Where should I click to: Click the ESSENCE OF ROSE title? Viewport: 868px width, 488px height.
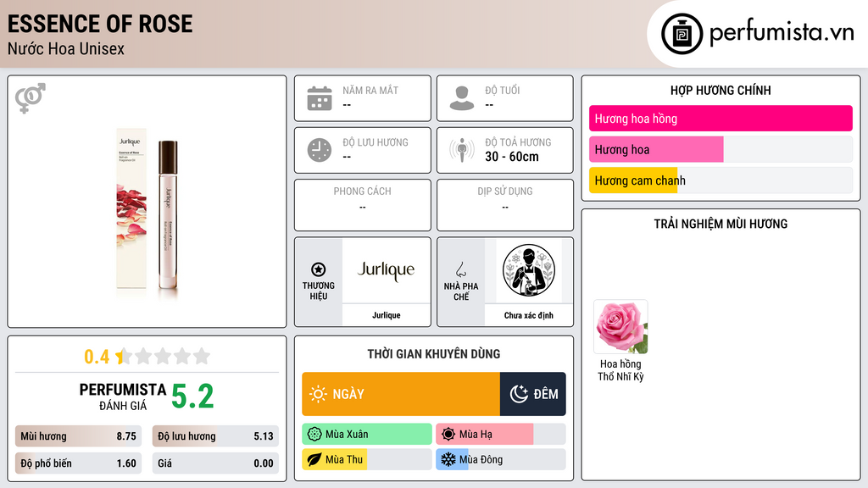(x=100, y=24)
